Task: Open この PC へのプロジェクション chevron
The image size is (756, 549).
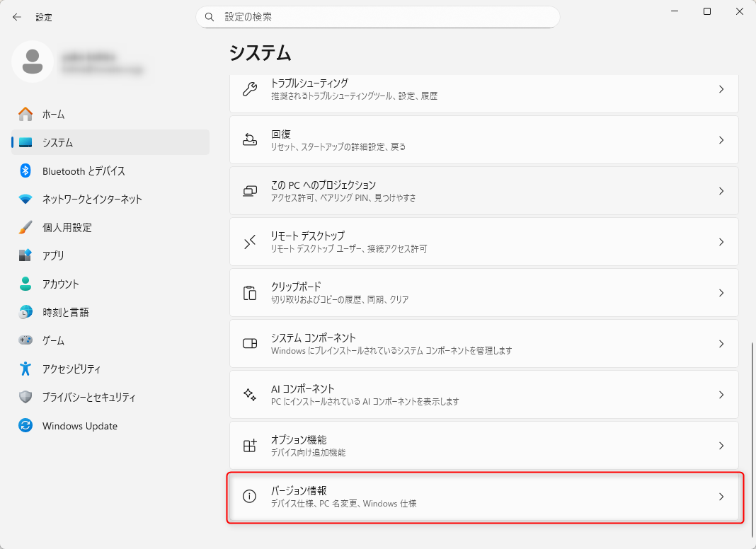Action: tap(721, 191)
